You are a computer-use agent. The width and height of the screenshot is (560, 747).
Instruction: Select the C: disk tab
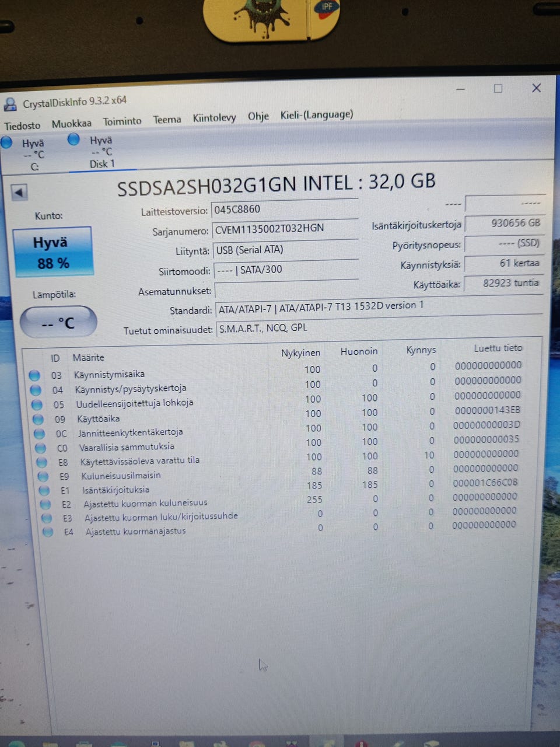tap(34, 155)
